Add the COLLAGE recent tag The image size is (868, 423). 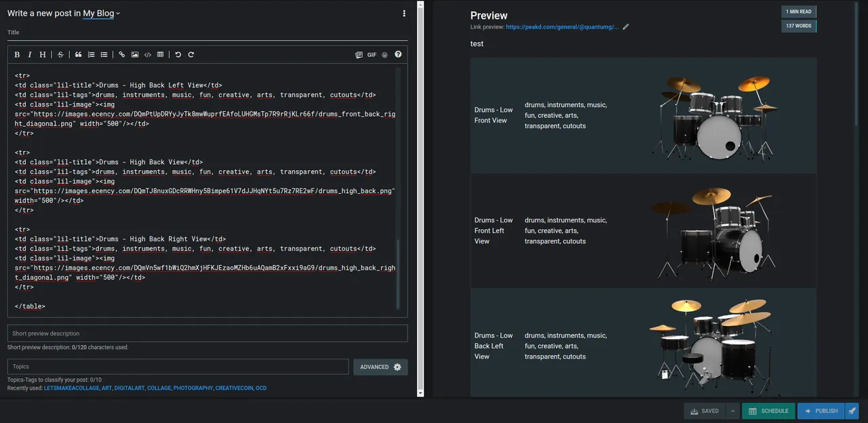[x=159, y=388]
